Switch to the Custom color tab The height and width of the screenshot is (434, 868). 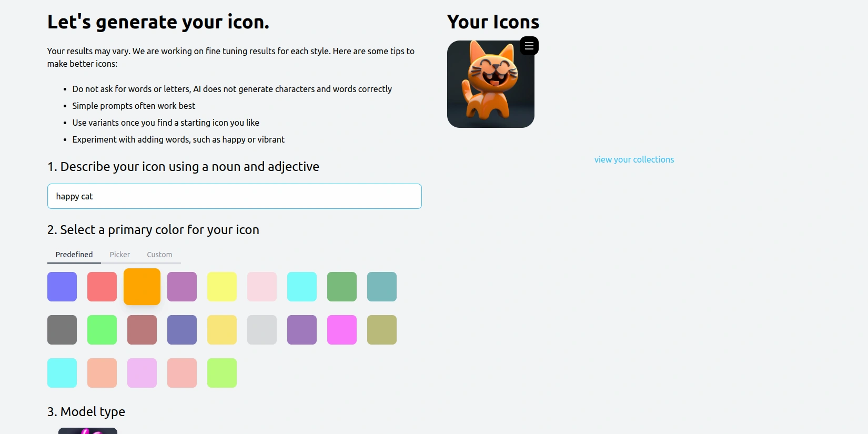(x=159, y=255)
